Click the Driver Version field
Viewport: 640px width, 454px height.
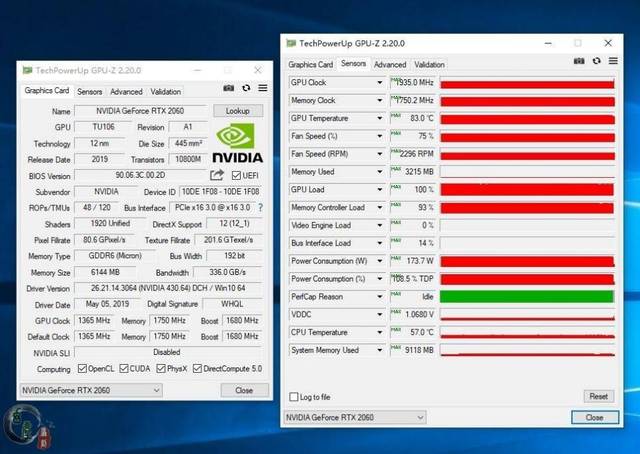[x=168, y=288]
